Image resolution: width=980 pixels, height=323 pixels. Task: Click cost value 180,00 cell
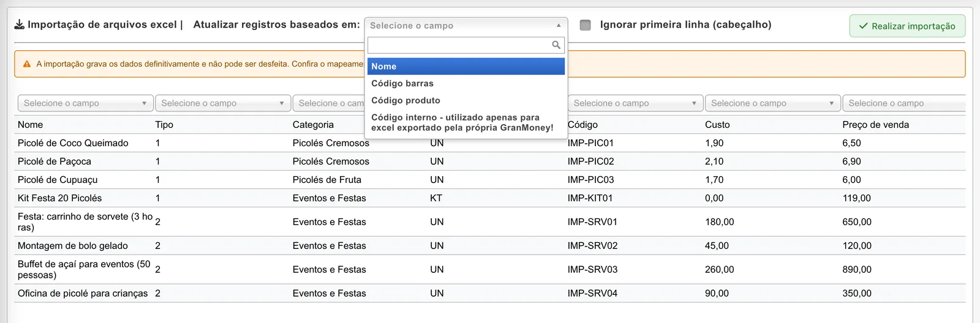tap(719, 221)
